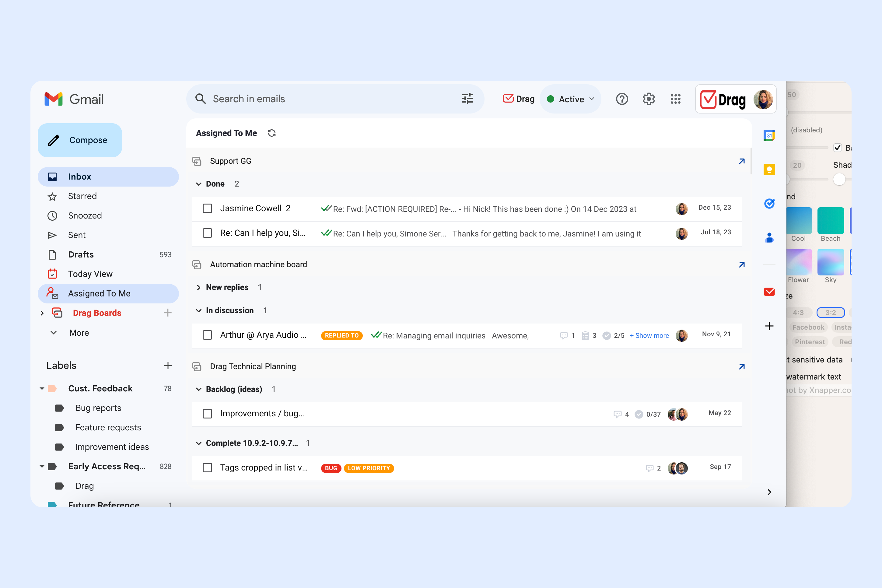
Task: Open the Google apps grid
Action: tap(675, 99)
